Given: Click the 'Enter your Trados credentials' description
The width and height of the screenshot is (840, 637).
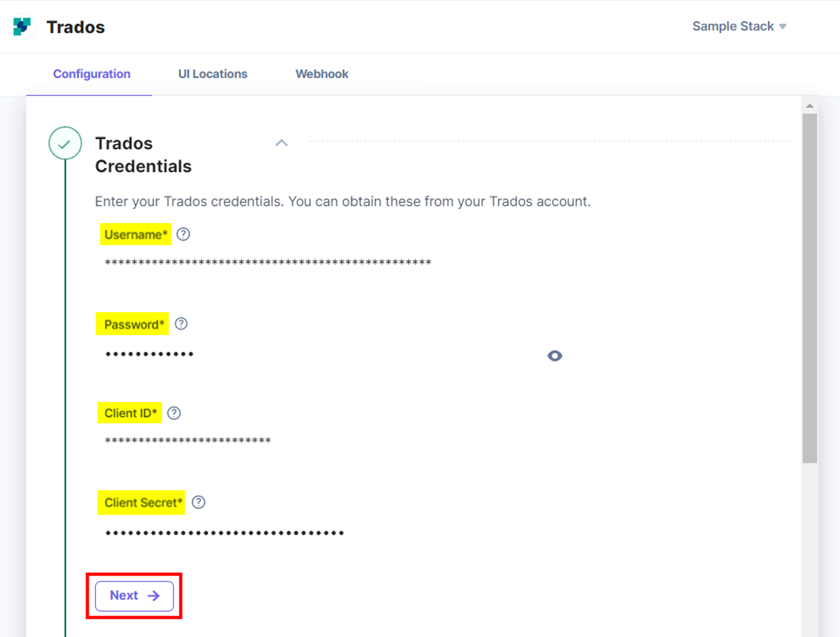Looking at the screenshot, I should click(x=343, y=201).
